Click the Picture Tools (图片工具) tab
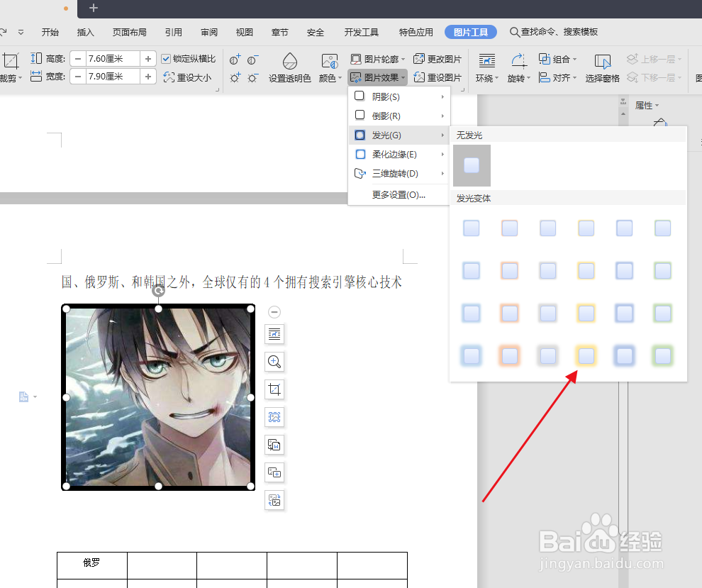702x588 pixels. pyautogui.click(x=471, y=32)
